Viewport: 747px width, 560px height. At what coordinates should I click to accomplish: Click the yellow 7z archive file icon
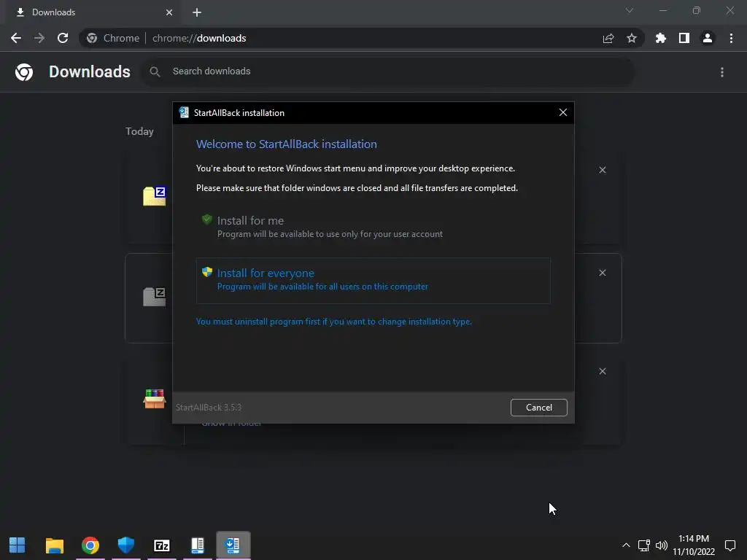tap(155, 195)
